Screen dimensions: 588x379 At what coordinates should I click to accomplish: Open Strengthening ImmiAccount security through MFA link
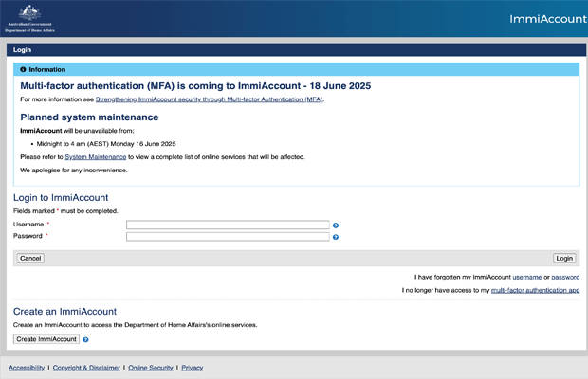[x=209, y=99]
